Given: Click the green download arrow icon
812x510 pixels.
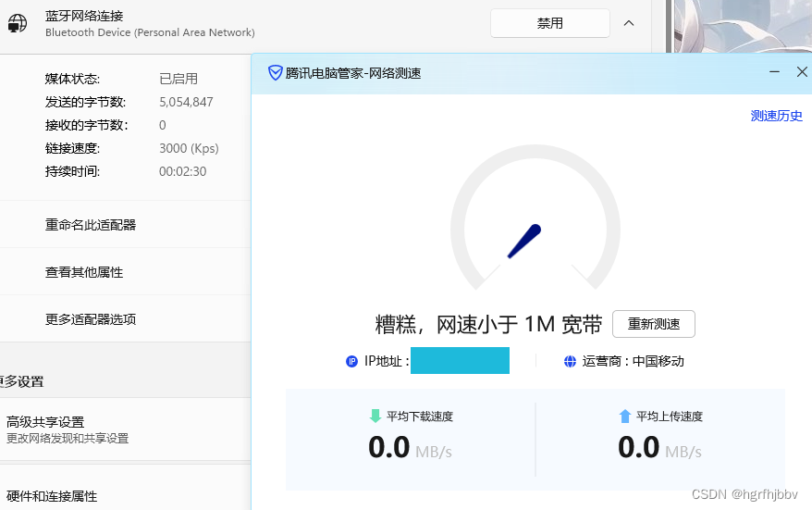Looking at the screenshot, I should [375, 416].
